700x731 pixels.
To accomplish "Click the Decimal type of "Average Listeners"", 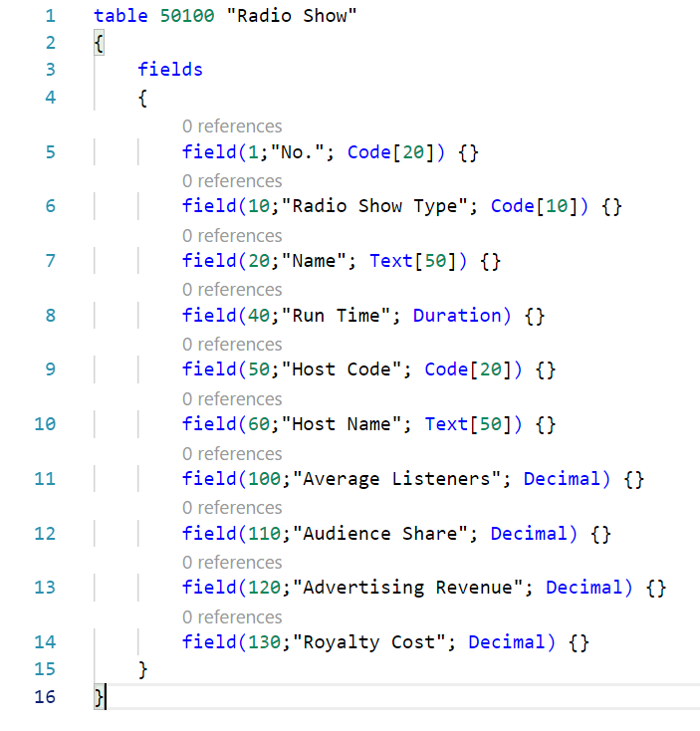I will coord(562,479).
